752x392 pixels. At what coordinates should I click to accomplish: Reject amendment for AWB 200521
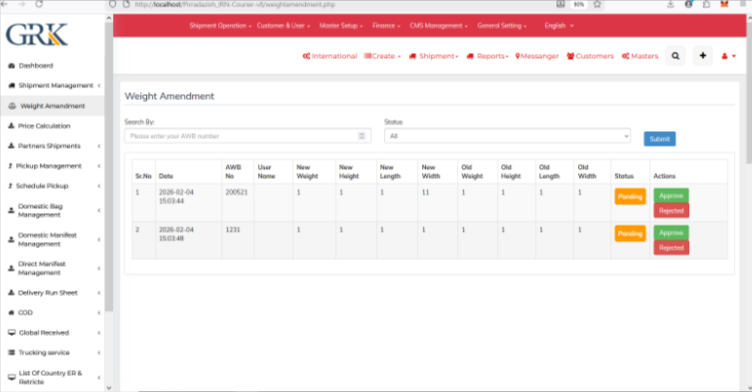pyautogui.click(x=671, y=211)
